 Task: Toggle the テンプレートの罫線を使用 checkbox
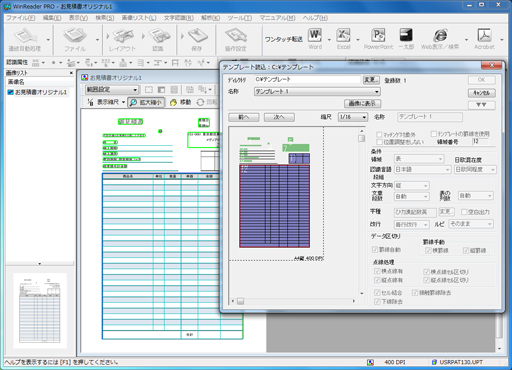tap(434, 134)
